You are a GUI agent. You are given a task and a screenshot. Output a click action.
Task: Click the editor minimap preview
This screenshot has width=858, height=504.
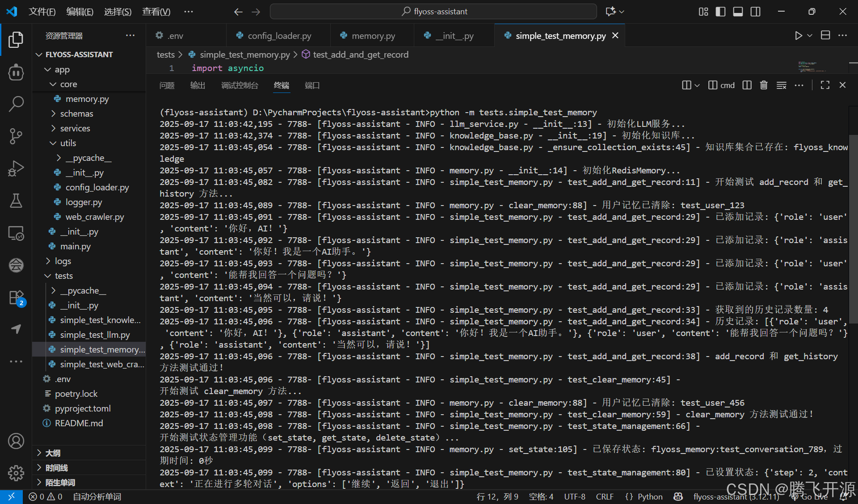811,67
